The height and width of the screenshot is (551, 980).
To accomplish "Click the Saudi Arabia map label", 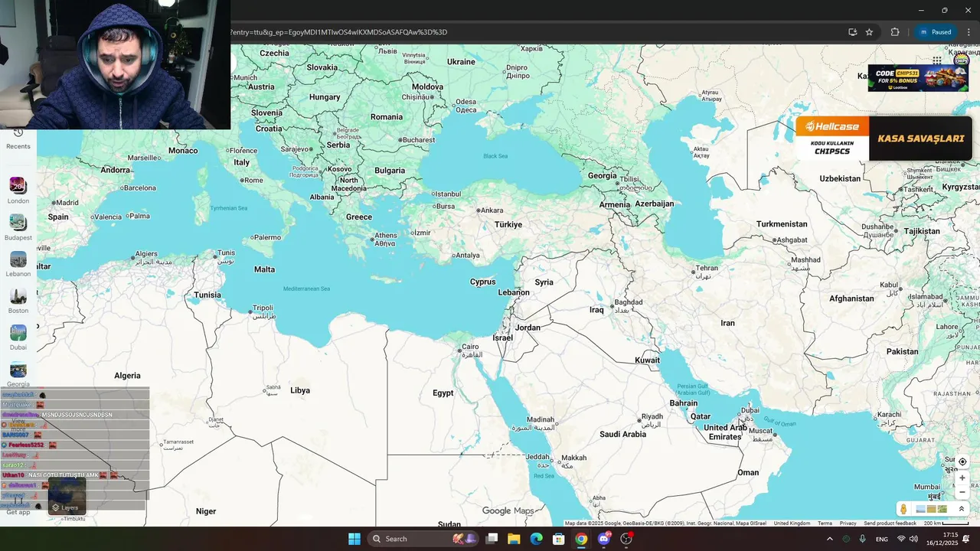I will [x=622, y=434].
